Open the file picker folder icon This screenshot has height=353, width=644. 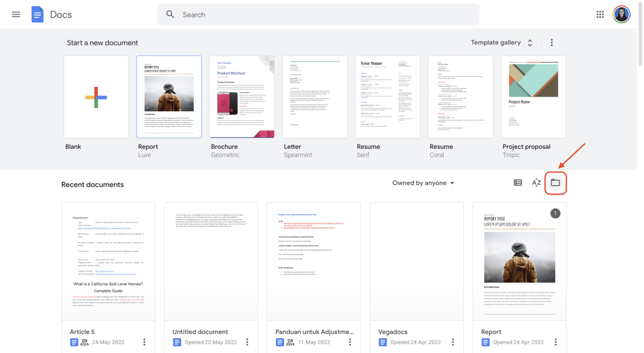click(x=556, y=183)
